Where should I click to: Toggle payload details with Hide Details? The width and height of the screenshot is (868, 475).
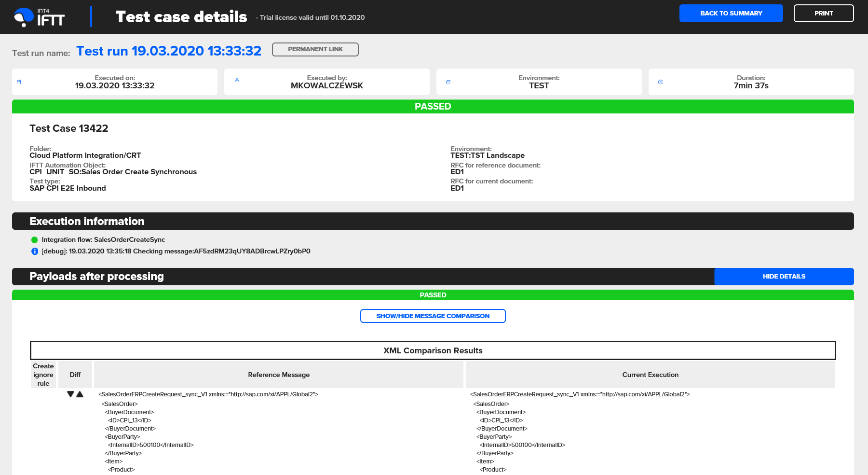(x=784, y=277)
